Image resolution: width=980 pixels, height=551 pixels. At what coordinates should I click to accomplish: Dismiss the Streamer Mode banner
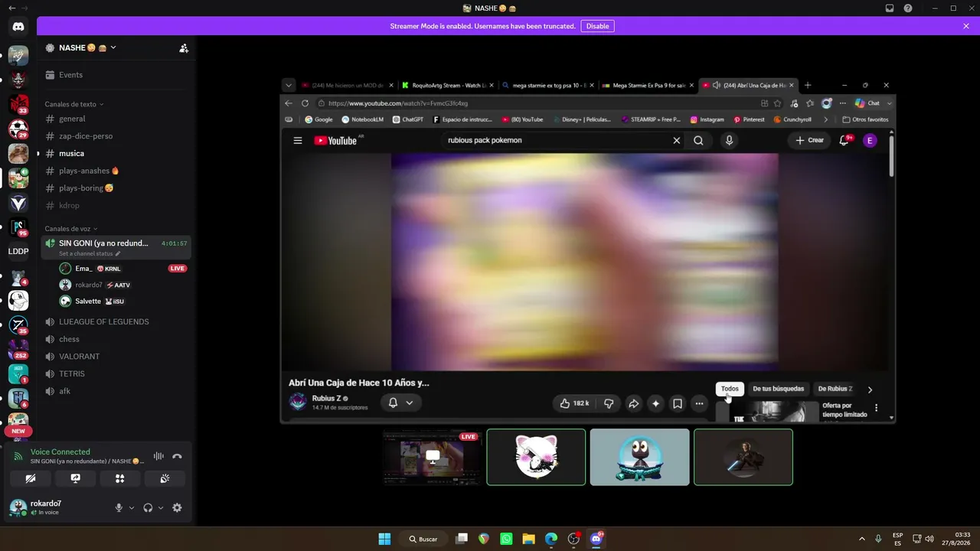[x=966, y=26]
